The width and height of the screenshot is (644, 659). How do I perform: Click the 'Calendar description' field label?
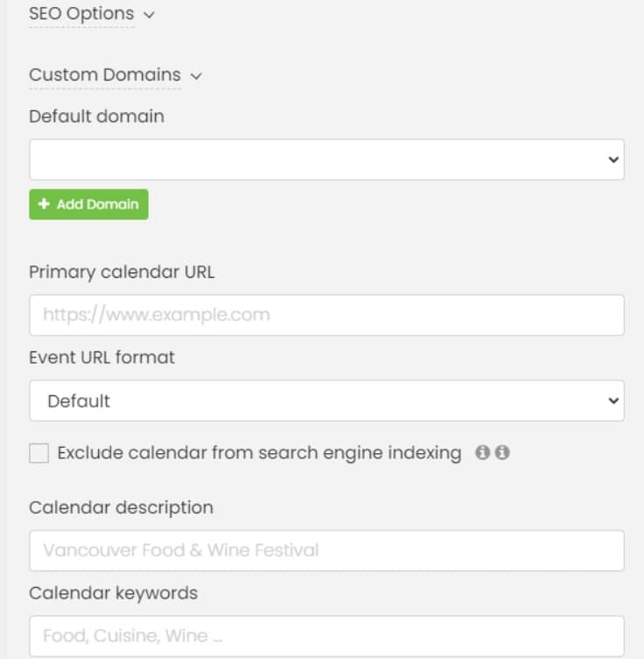pos(120,507)
